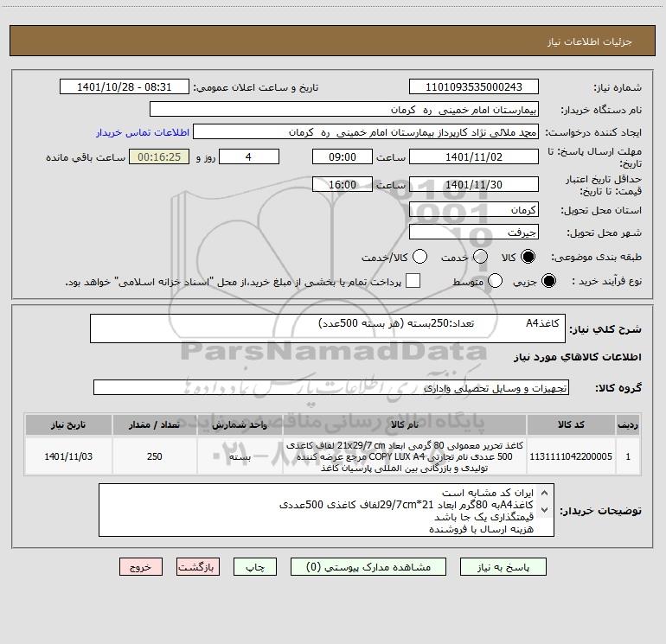Click the remaining time field 00:16:25

pos(159,156)
